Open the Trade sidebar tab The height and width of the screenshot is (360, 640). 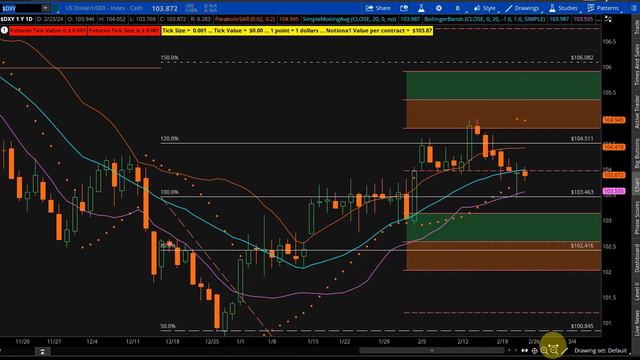pyautogui.click(x=636, y=27)
